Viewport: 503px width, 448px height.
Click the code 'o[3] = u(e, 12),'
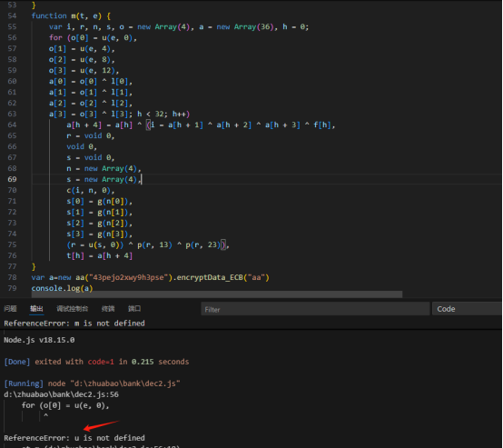84,70
